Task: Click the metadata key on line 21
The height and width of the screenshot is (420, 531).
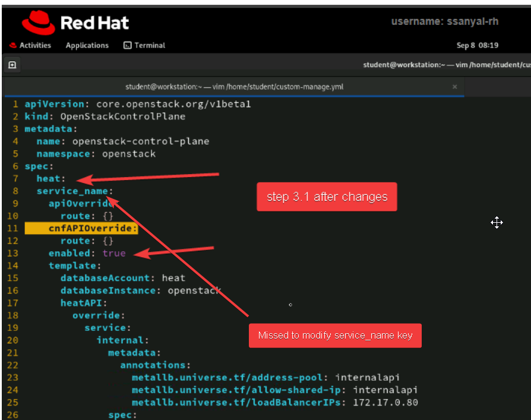Action: [132, 353]
